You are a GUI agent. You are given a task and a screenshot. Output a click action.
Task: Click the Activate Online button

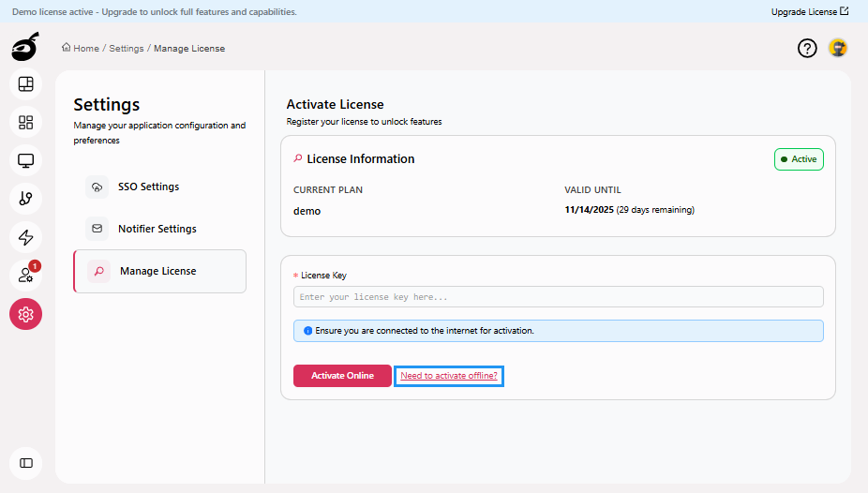click(x=343, y=376)
